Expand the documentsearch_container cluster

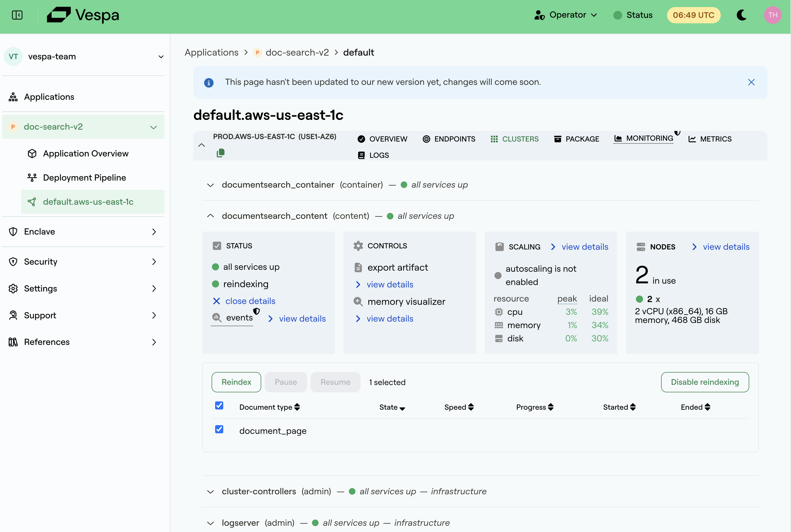210,185
